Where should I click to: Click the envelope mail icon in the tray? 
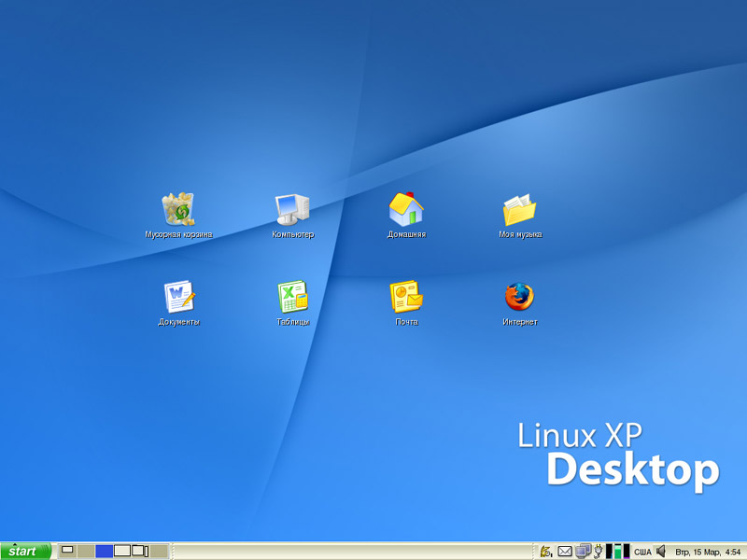[565, 552]
